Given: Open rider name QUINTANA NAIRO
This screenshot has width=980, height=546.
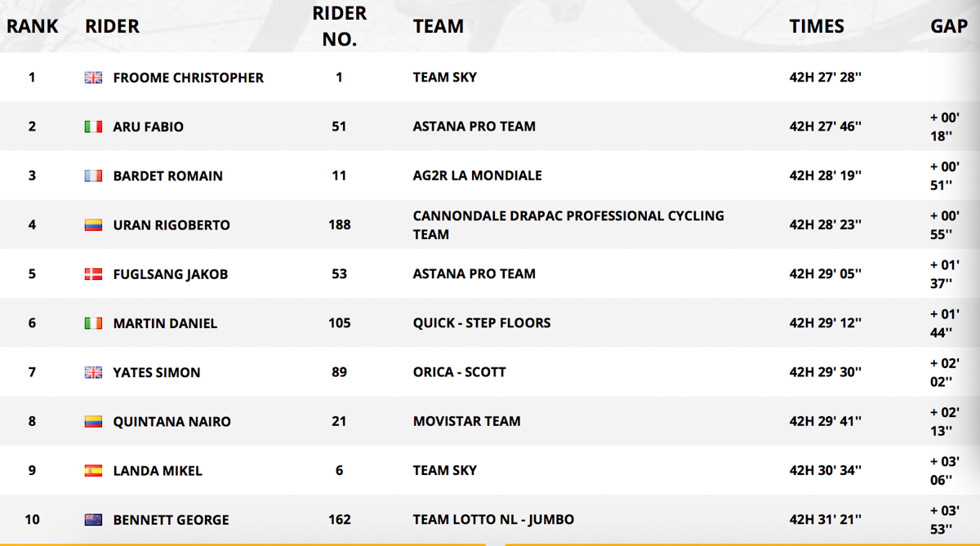Looking at the screenshot, I should (172, 422).
